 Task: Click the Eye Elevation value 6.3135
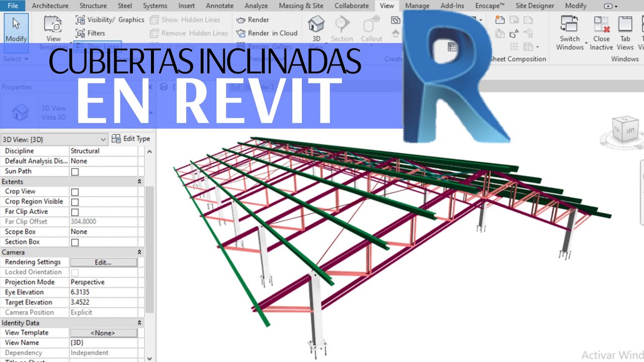103,292
